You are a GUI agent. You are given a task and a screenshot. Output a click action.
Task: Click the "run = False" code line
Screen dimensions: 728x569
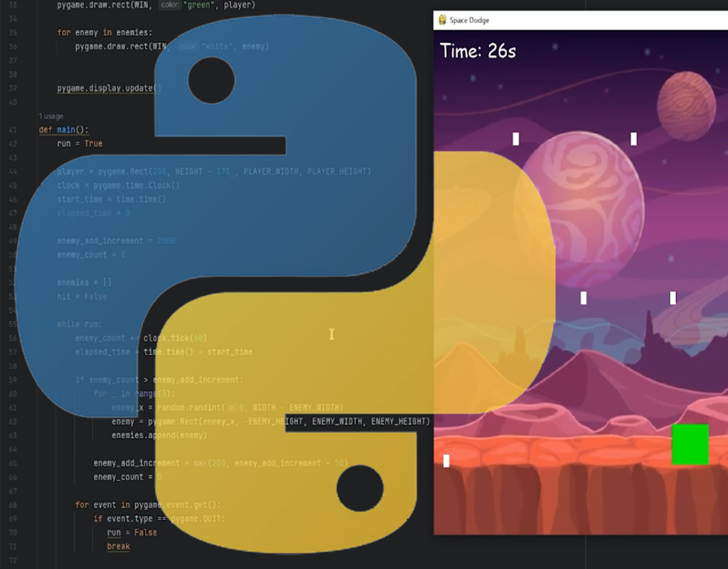[x=132, y=533]
